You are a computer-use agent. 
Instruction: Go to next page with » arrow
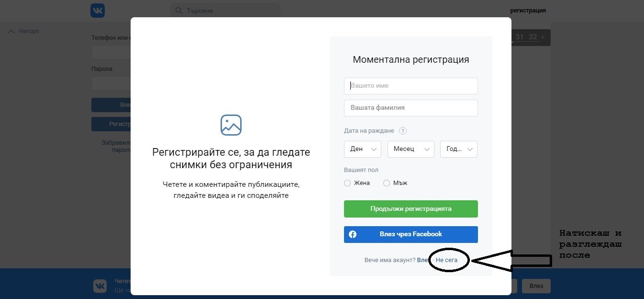pos(543,37)
